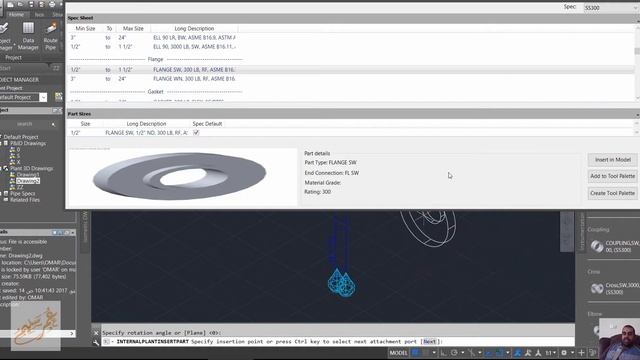640x360 pixels.
Task: Expand the Plant 3D Drawings tree node
Action: coord(1,169)
